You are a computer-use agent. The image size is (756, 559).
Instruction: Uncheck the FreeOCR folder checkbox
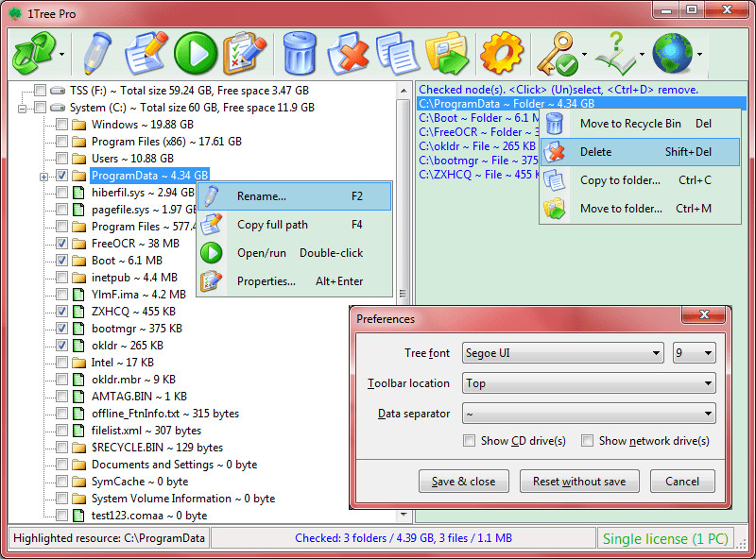61,244
